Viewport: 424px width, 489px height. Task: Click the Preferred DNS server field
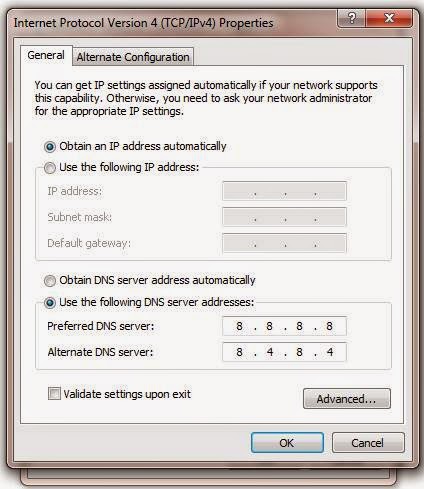pyautogui.click(x=284, y=326)
